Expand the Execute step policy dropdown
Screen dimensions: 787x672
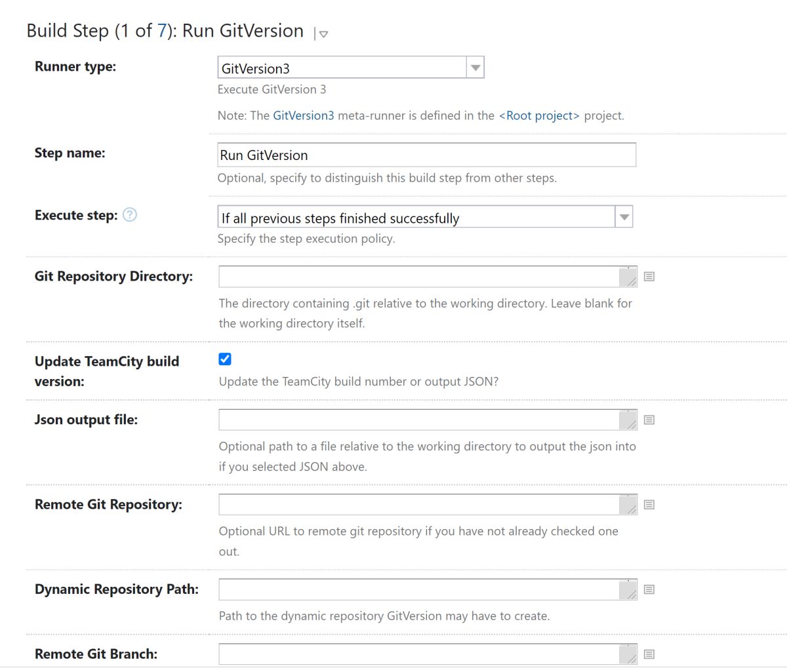pos(425,217)
